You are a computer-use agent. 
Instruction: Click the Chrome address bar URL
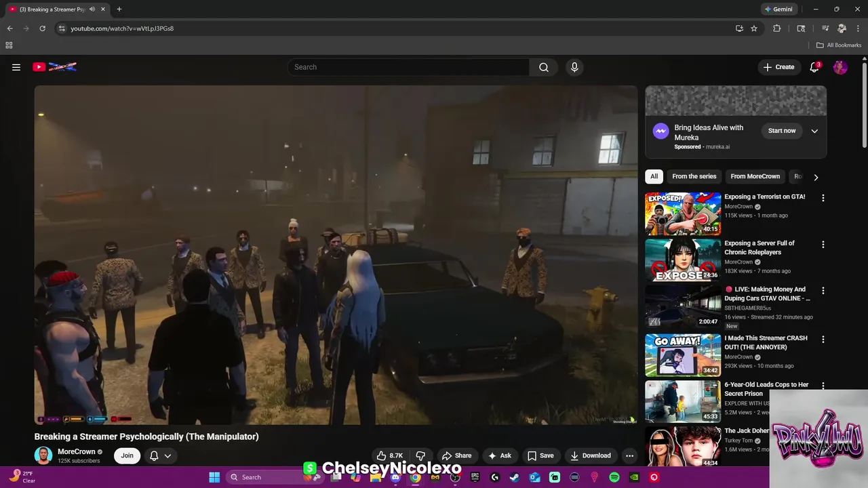[x=122, y=28]
